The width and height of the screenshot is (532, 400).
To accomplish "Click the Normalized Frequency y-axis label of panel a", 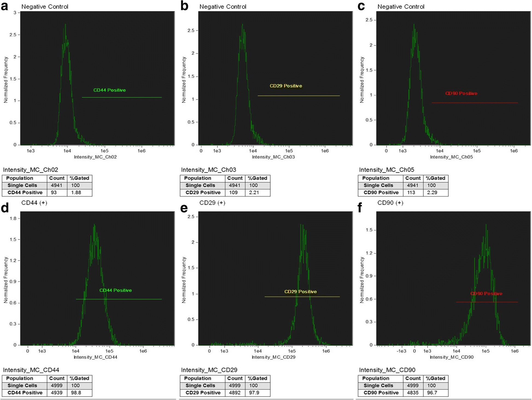I will pos(6,80).
